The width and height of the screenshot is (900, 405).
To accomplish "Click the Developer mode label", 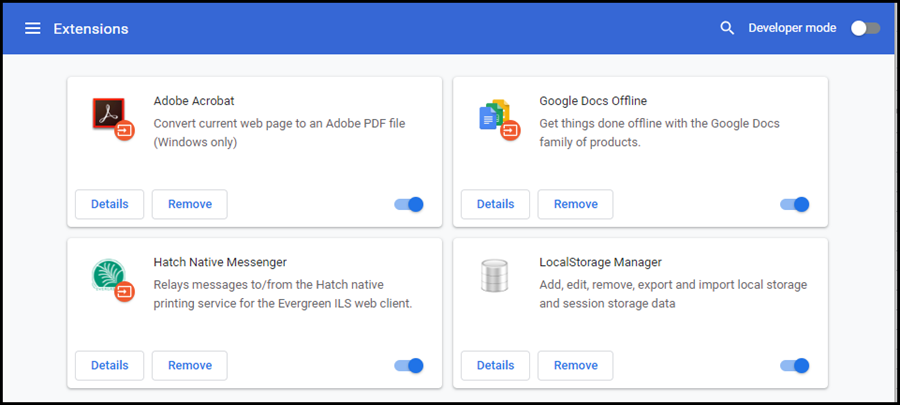I will 792,28.
